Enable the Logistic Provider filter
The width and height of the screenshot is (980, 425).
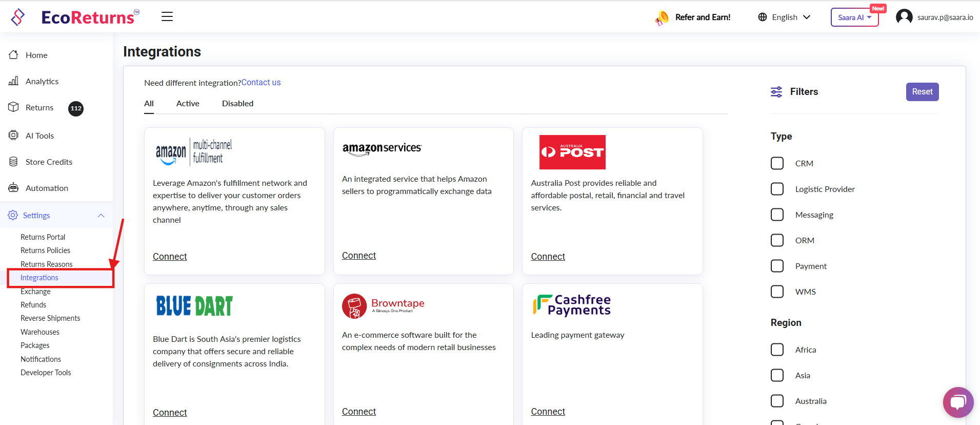tap(777, 189)
